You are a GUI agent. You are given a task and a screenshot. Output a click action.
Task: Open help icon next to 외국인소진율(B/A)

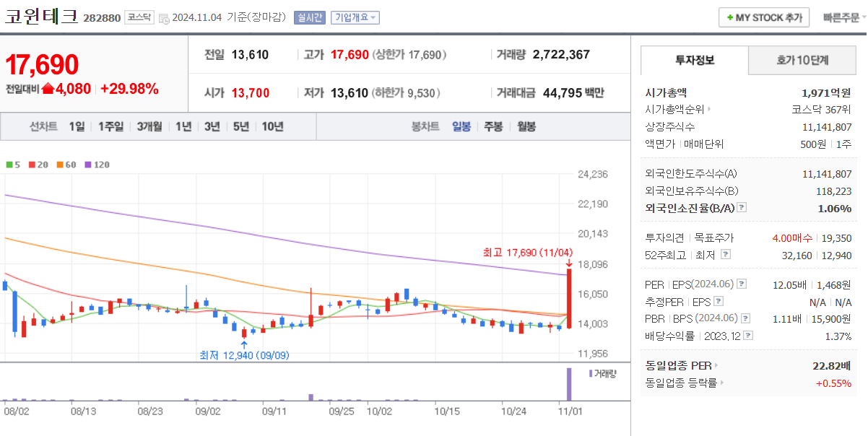(x=742, y=208)
